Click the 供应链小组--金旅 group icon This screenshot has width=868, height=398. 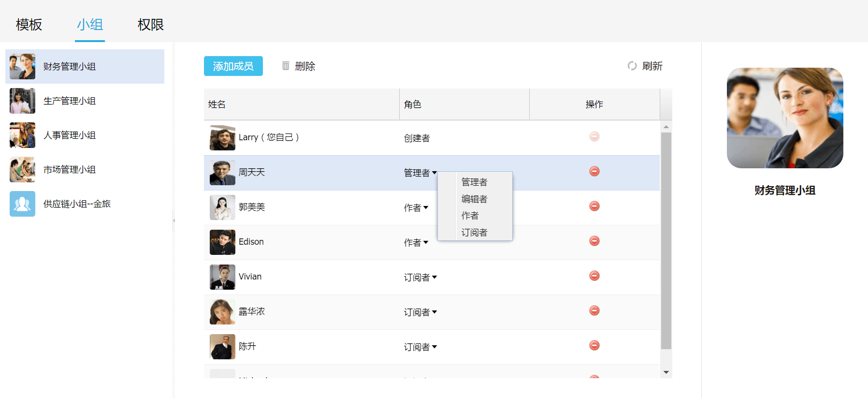[22, 204]
